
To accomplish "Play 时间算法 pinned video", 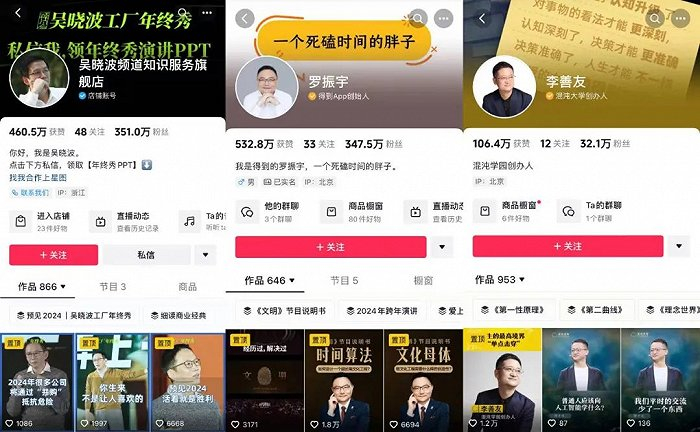I will pos(344,380).
